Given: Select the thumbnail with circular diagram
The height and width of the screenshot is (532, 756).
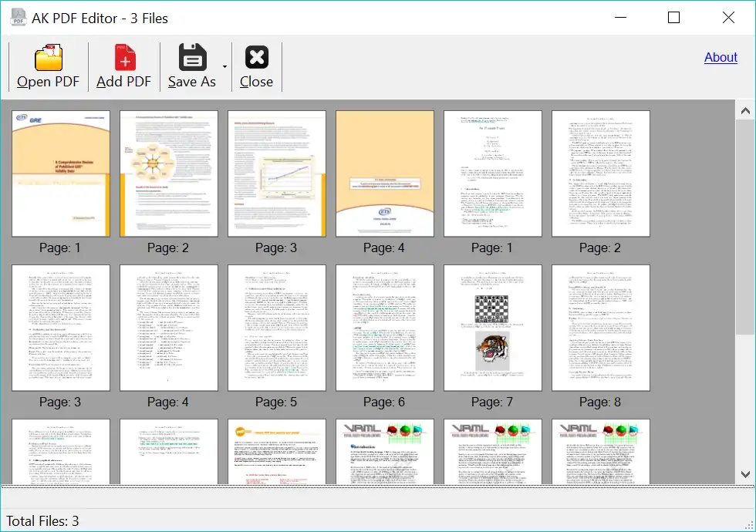Looking at the screenshot, I should point(169,173).
